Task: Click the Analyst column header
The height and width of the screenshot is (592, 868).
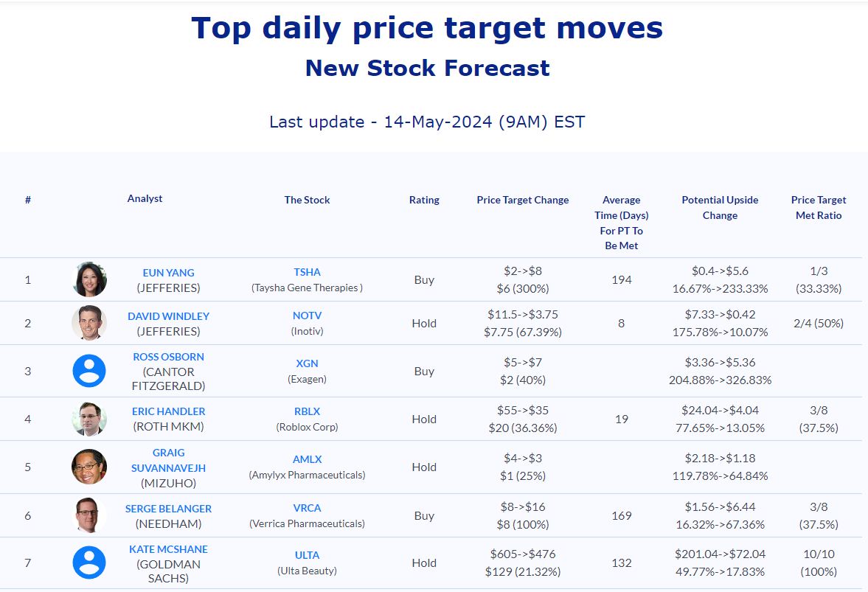Action: [145, 198]
